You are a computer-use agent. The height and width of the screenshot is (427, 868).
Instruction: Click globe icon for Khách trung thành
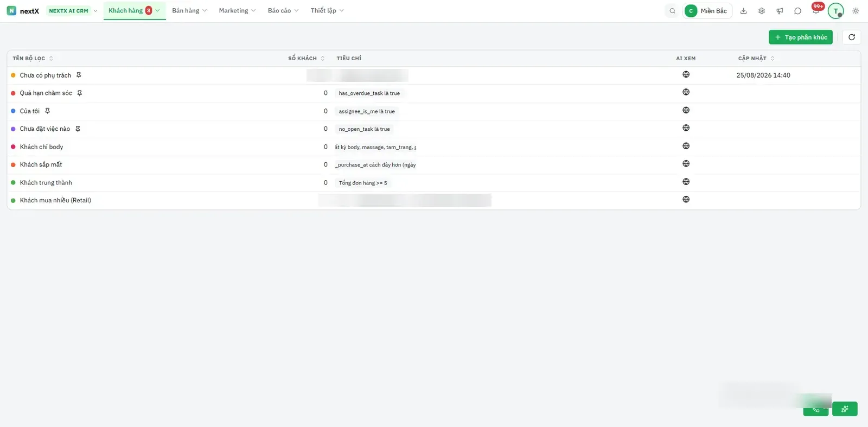686,182
